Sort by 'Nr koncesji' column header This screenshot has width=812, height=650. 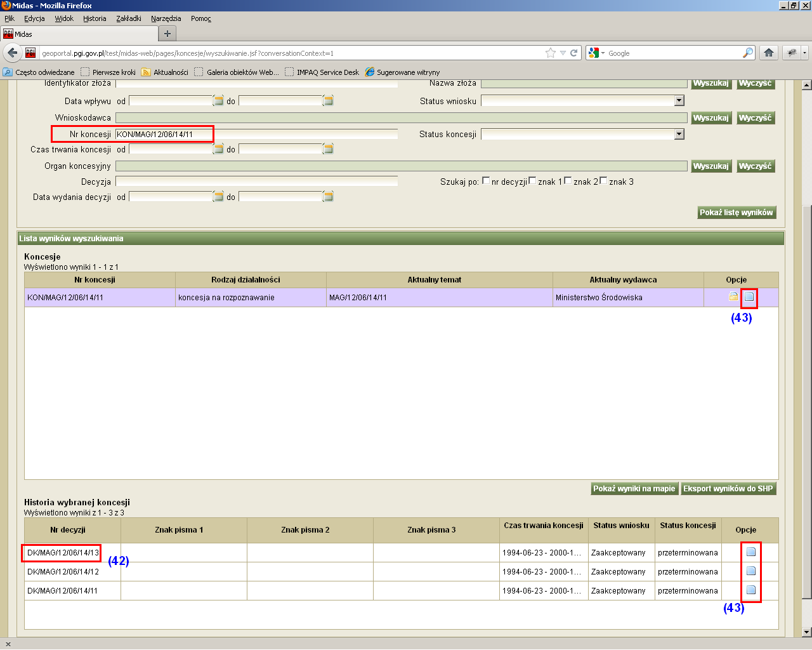(x=100, y=280)
